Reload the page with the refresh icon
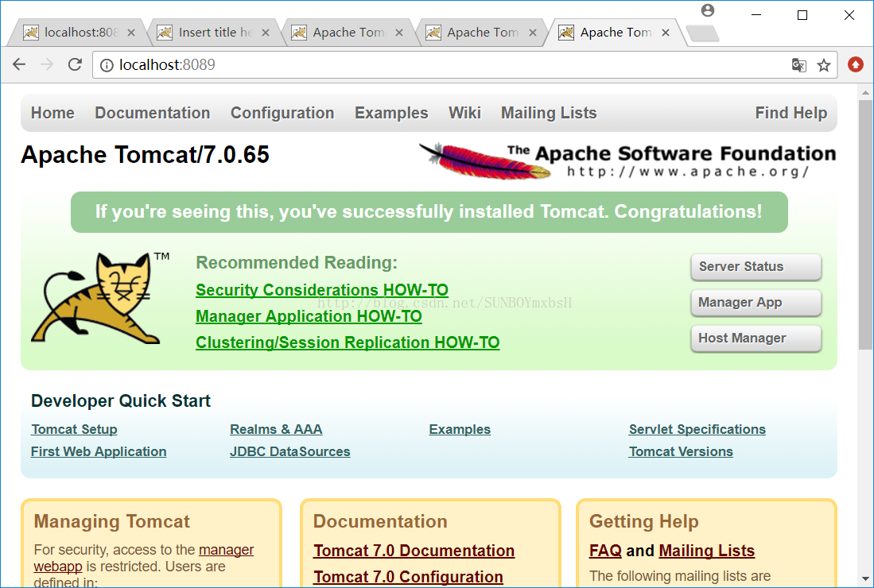 coord(75,64)
